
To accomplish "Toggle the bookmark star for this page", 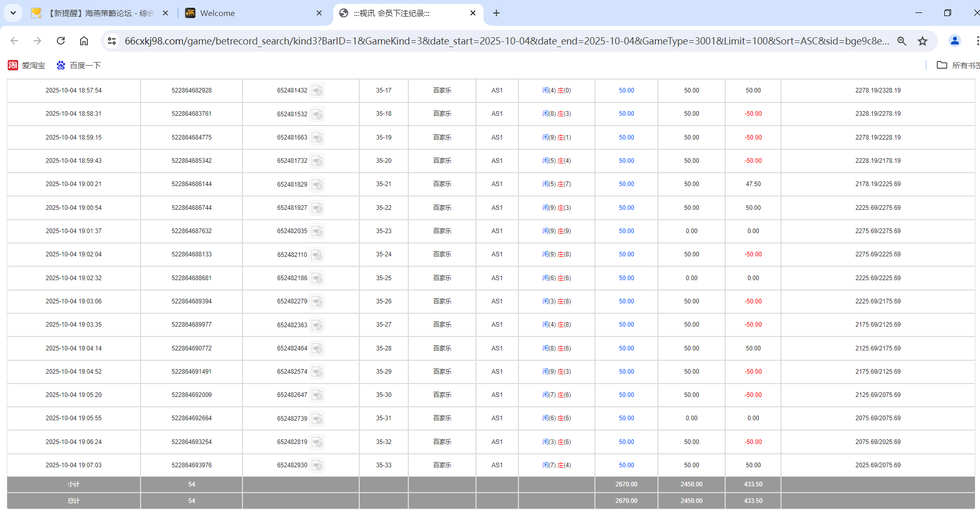I will [923, 40].
